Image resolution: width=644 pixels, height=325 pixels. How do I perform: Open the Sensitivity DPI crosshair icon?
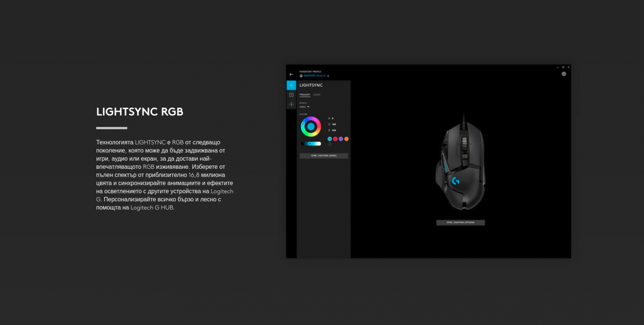(x=291, y=104)
